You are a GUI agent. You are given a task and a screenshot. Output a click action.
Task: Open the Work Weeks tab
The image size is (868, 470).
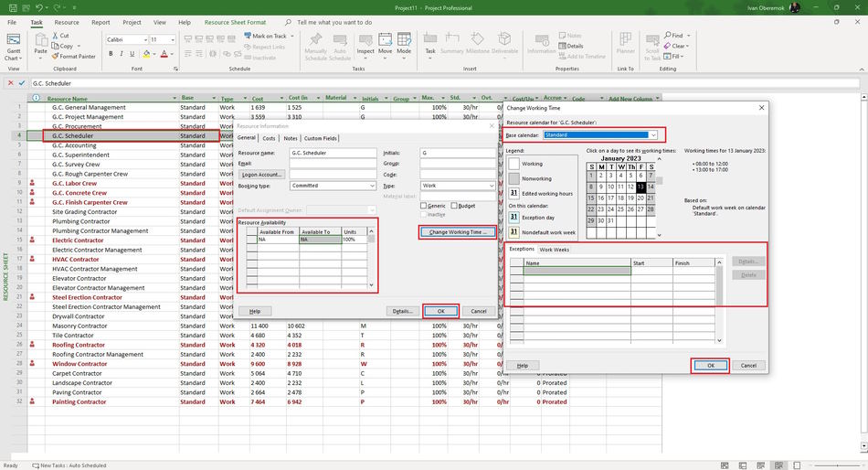pyautogui.click(x=554, y=250)
